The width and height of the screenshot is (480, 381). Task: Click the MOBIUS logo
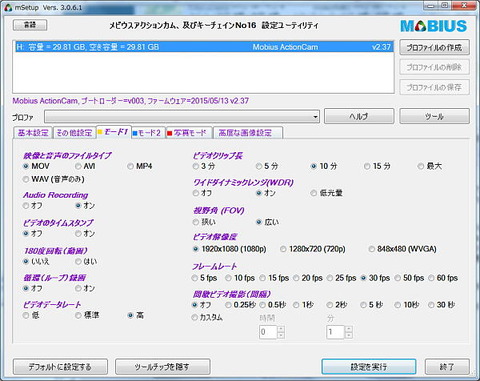pos(433,26)
